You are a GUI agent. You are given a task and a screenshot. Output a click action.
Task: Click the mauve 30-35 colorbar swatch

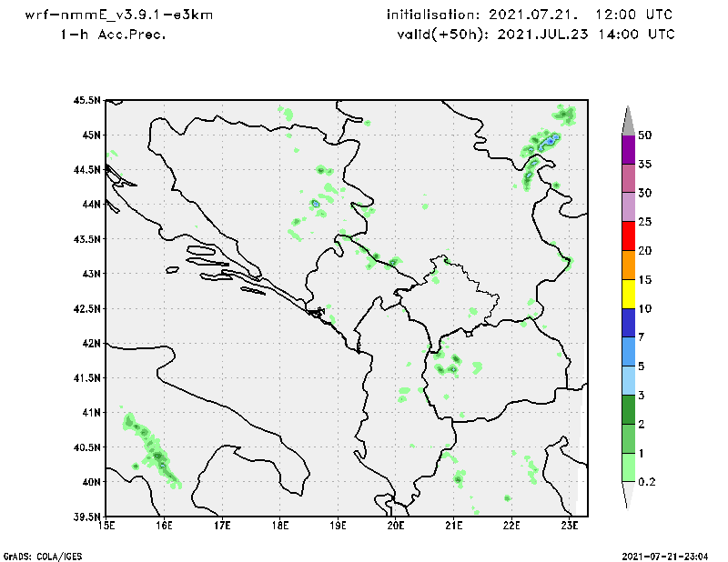[x=628, y=178]
